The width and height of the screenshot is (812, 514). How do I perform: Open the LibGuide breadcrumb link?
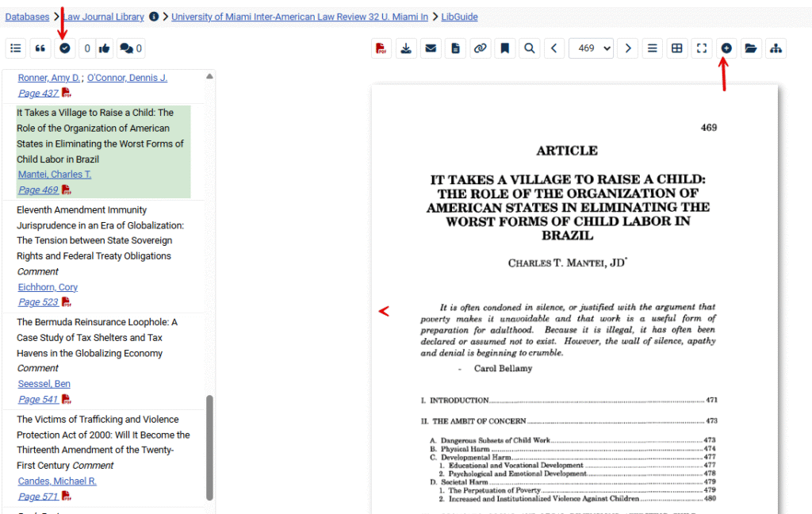tap(460, 17)
